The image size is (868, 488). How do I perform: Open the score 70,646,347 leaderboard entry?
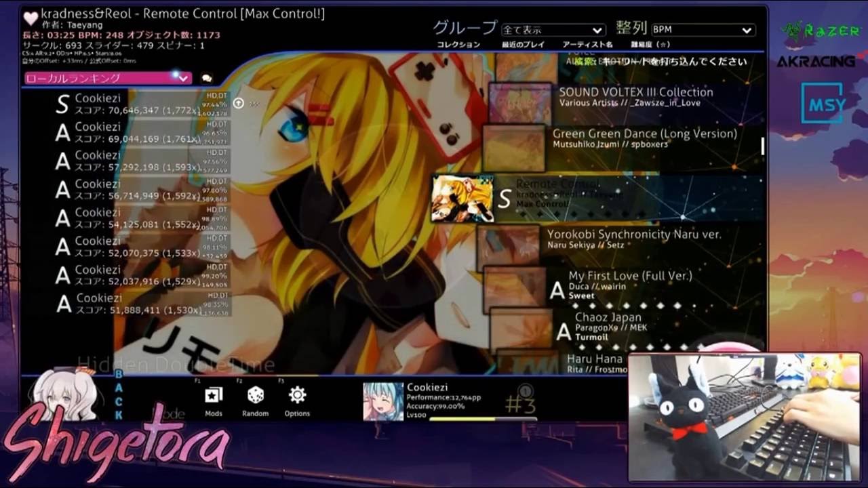pyautogui.click(x=141, y=104)
